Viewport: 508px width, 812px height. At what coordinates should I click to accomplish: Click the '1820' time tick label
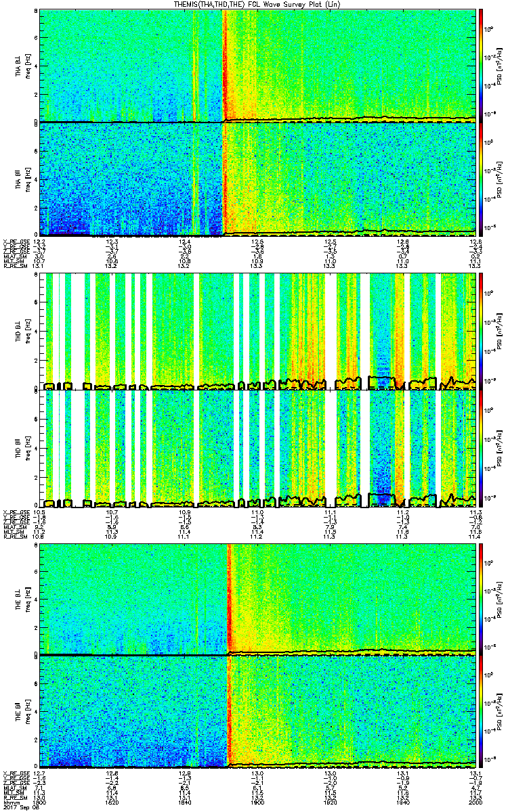point(112,803)
